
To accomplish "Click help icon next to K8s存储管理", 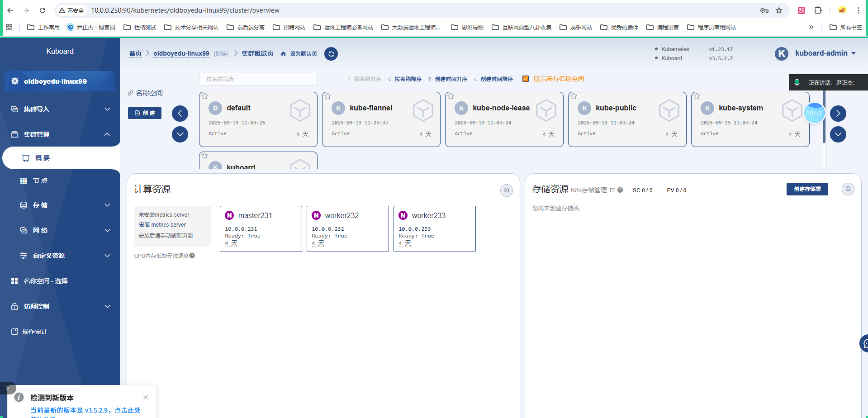I will pyautogui.click(x=620, y=190).
